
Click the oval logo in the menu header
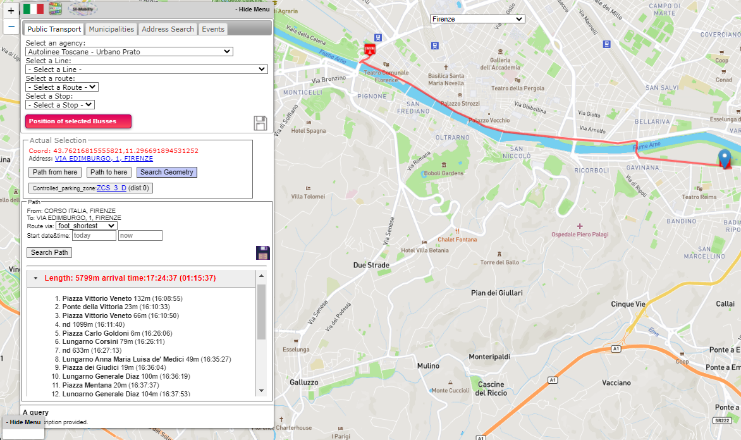[82, 9]
